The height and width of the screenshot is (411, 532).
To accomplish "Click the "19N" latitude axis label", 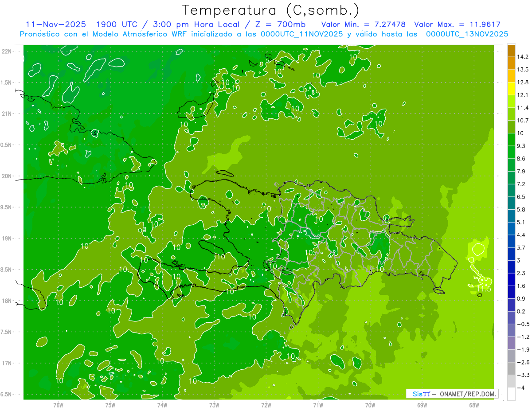I will click(x=7, y=238).
